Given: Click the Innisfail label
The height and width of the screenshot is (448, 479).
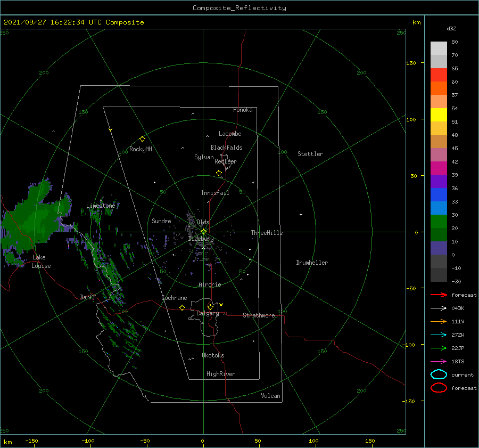Looking at the screenshot, I should [215, 193].
